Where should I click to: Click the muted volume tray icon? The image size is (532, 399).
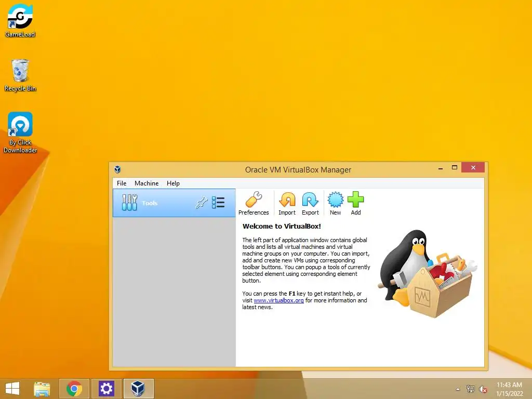click(483, 389)
